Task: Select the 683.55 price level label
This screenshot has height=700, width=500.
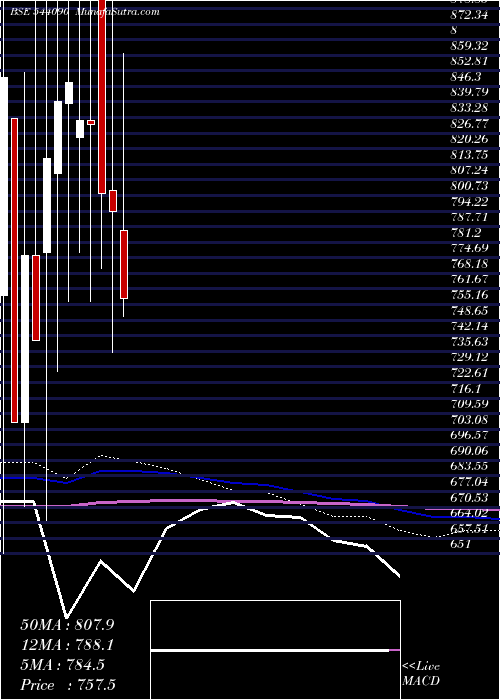Action: coord(468,466)
